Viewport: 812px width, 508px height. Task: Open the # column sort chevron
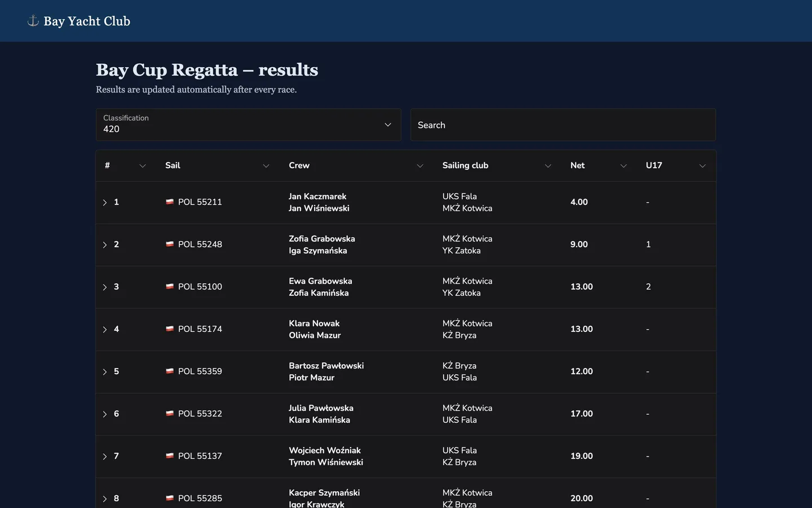pyautogui.click(x=143, y=165)
